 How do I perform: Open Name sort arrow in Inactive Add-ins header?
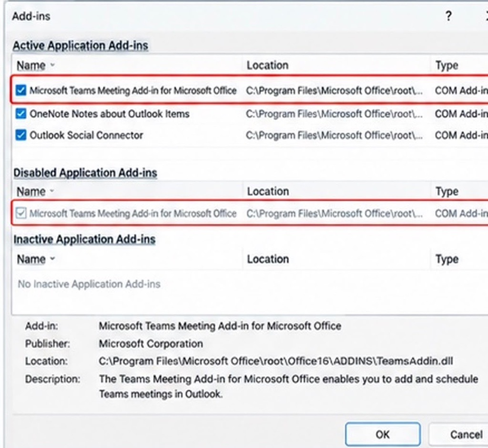click(52, 259)
